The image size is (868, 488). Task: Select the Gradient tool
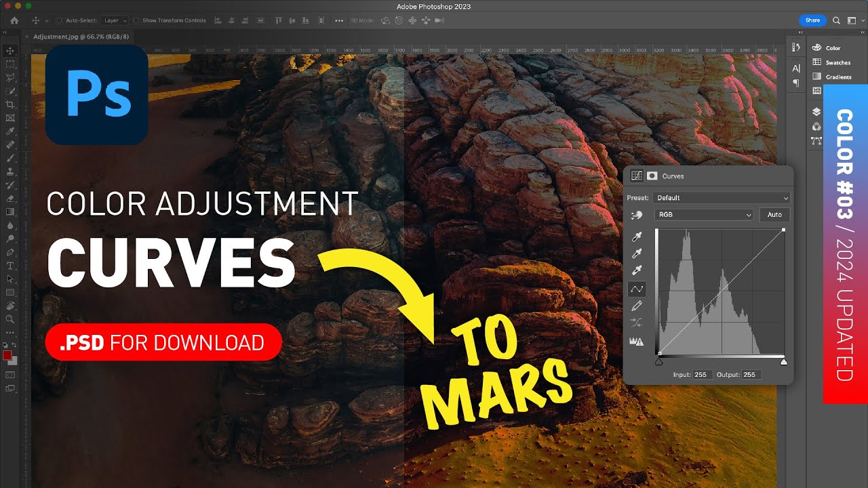10,211
